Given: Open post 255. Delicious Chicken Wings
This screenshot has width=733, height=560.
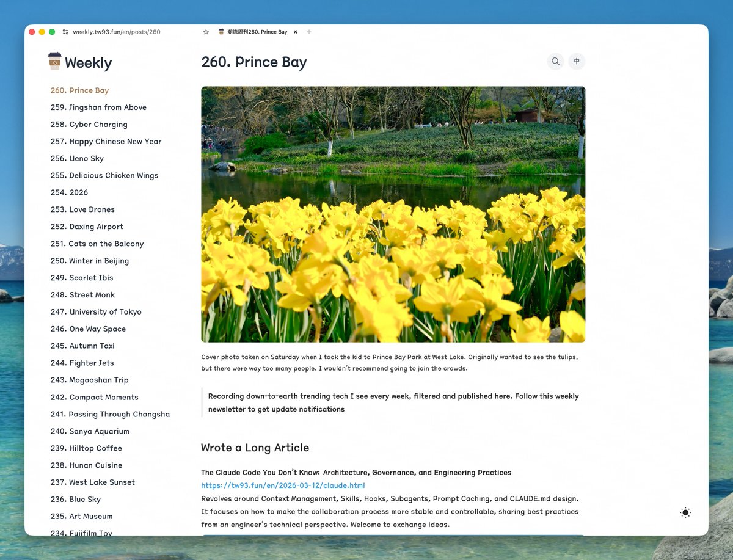Looking at the screenshot, I should click(104, 176).
